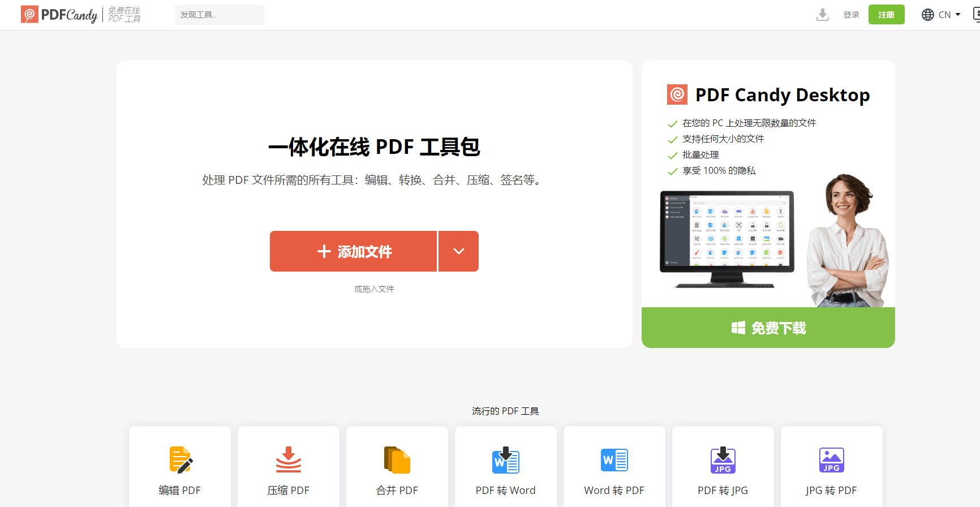Open the 压缩 PDF tool icon
Viewport: 980px width, 507px height.
pos(289,460)
